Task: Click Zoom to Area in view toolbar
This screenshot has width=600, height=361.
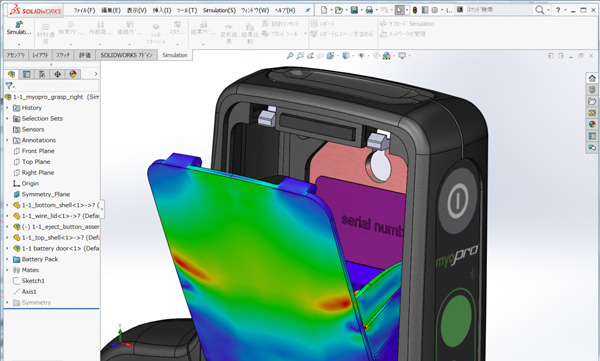Action: [x=300, y=56]
